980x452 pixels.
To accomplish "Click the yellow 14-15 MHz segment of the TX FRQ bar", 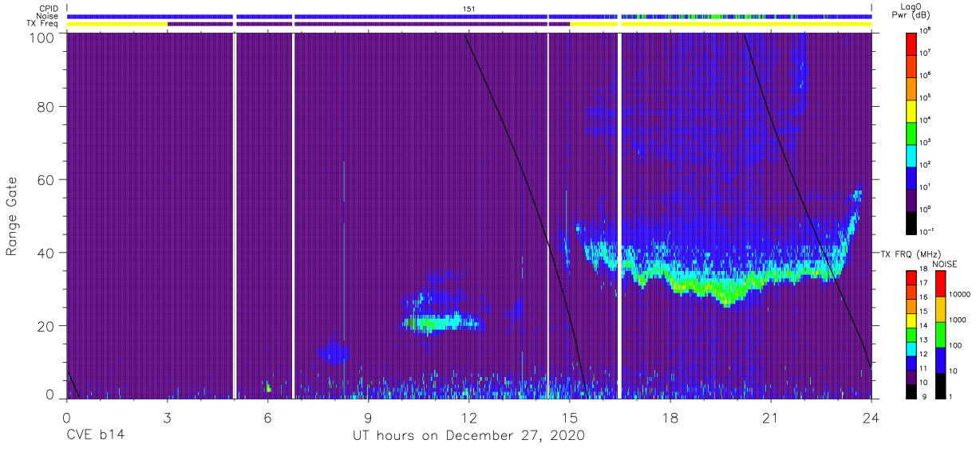I will pos(912,320).
